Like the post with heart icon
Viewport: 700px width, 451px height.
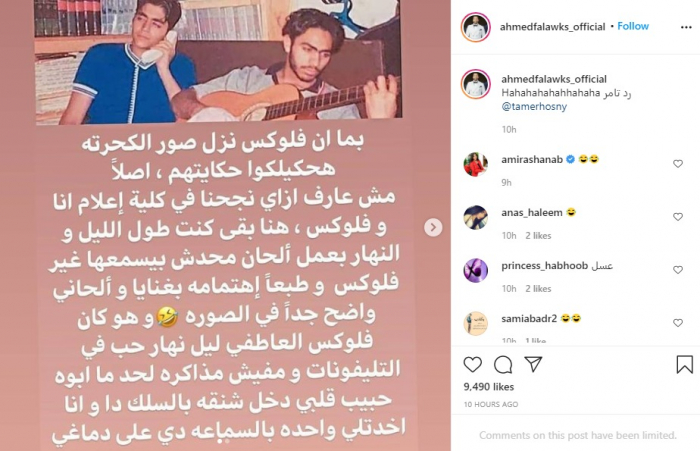coord(472,365)
